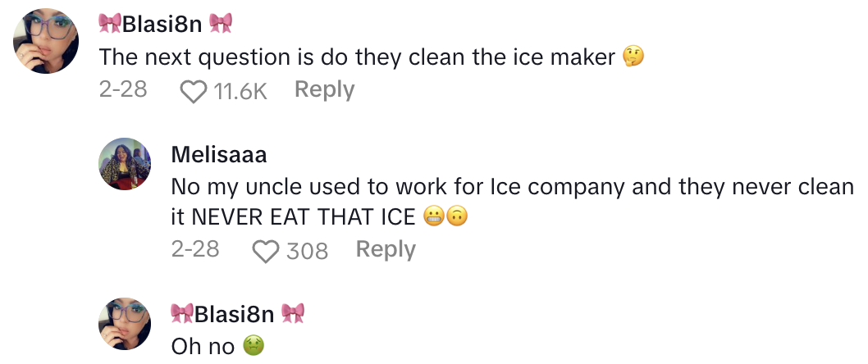
Task: Click the "Oh no" reply text
Action: tap(203, 347)
